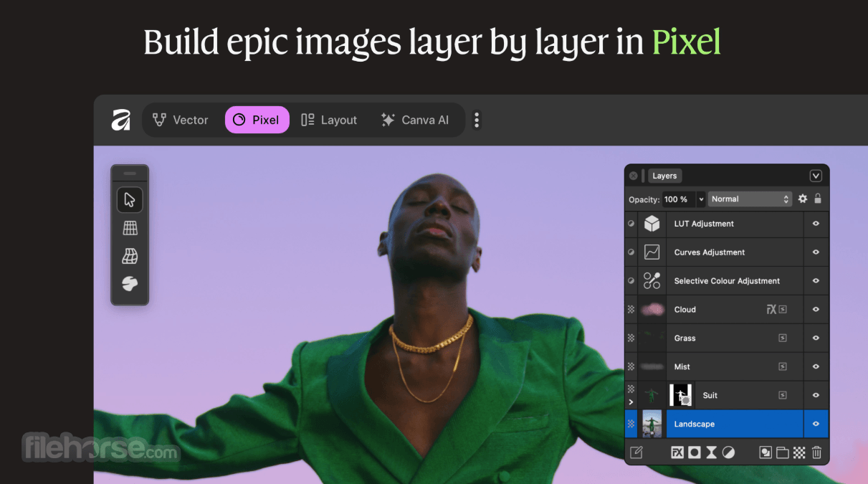Click the "Selective Colour Adjustment" layer name
Viewport: 868px width, 484px height.
(727, 281)
